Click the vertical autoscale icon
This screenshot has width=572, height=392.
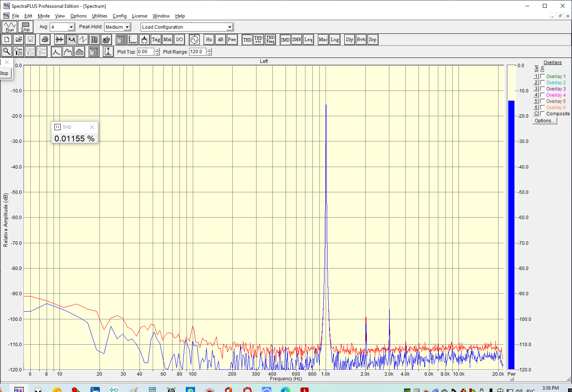pos(108,52)
